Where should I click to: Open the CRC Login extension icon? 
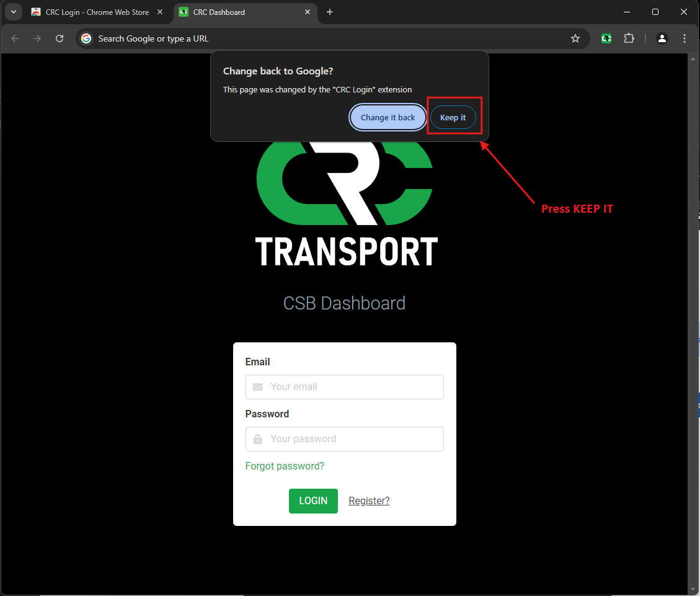tap(606, 38)
